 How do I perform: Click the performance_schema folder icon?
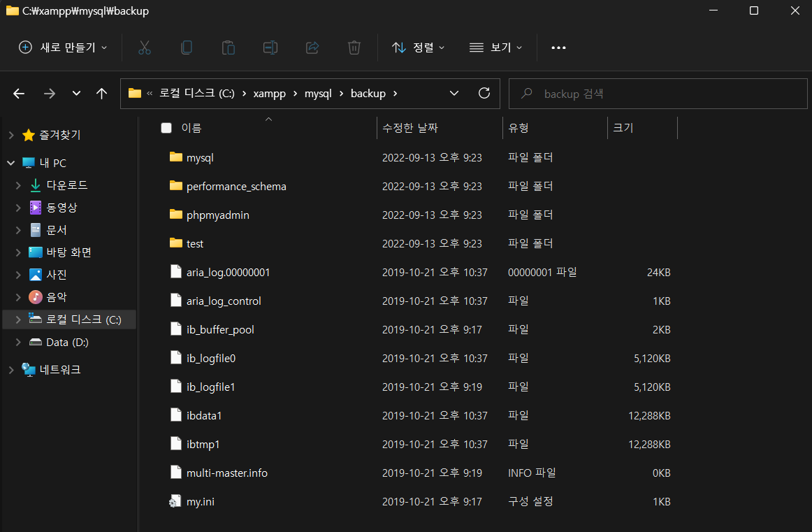tap(176, 185)
